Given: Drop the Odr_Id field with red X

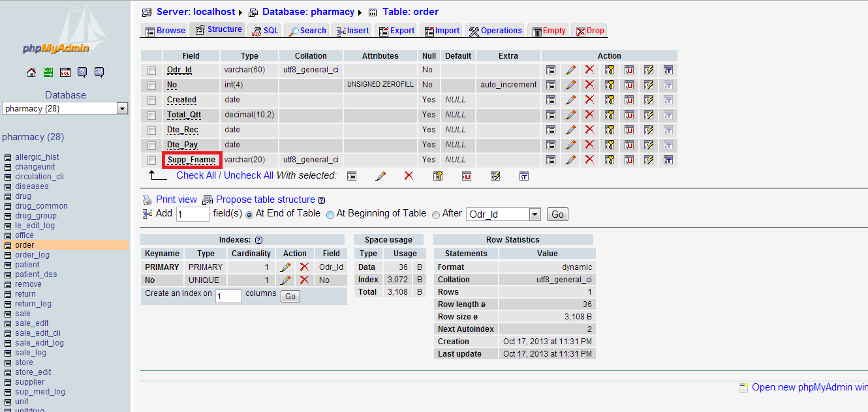Looking at the screenshot, I should pos(589,70).
